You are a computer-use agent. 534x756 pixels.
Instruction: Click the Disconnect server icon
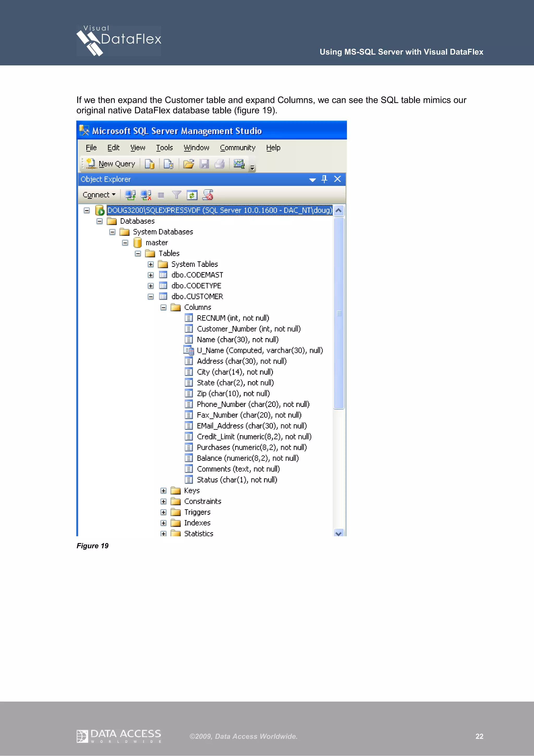point(146,195)
